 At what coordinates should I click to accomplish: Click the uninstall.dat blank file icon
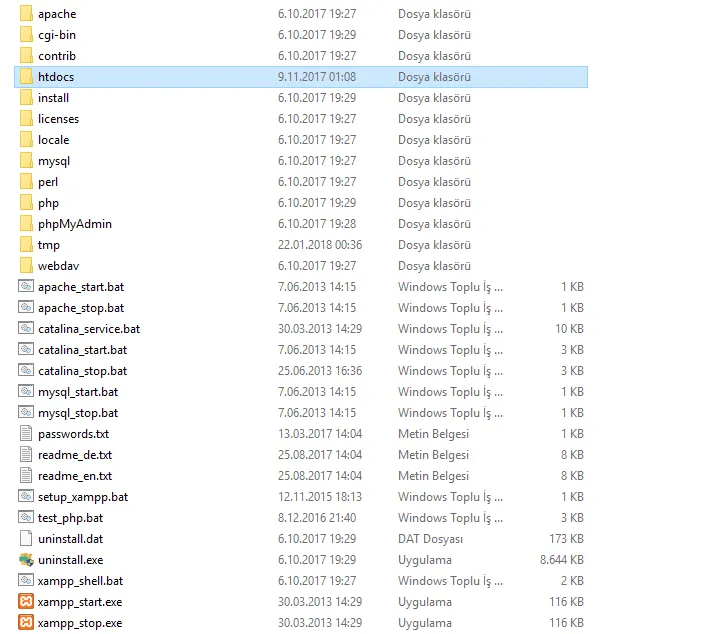(x=26, y=538)
